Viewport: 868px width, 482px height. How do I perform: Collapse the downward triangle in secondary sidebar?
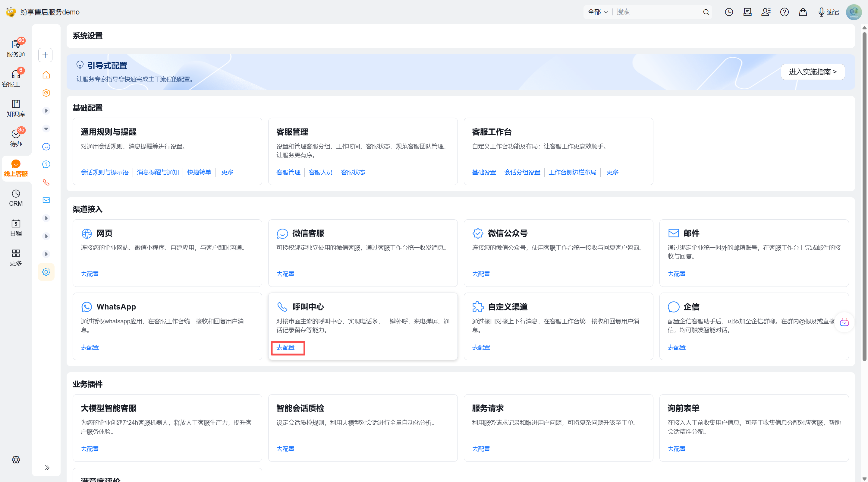[46, 129]
